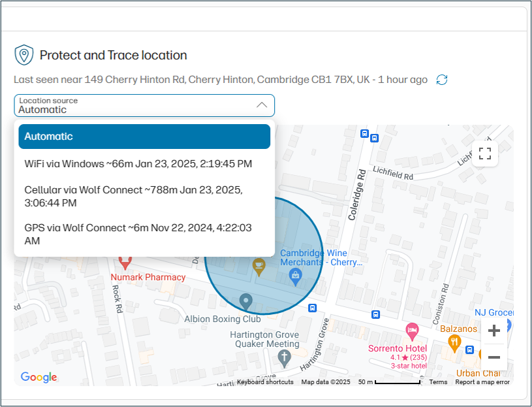Select the highlighted Automatic option

[x=144, y=136]
